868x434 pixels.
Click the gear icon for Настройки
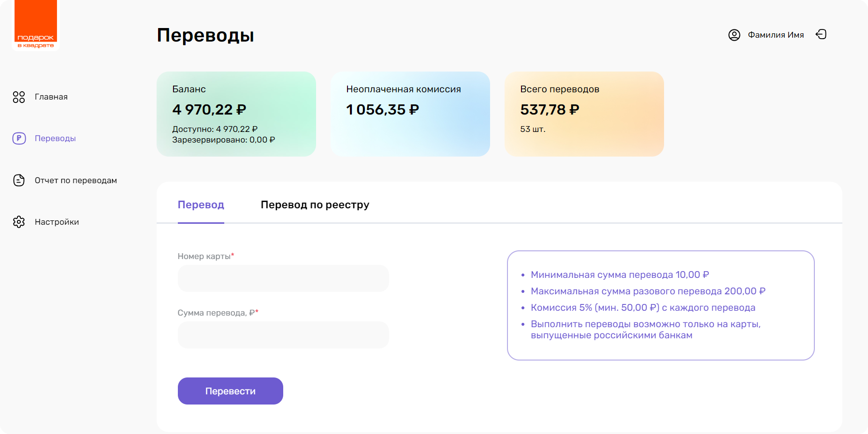pyautogui.click(x=19, y=222)
